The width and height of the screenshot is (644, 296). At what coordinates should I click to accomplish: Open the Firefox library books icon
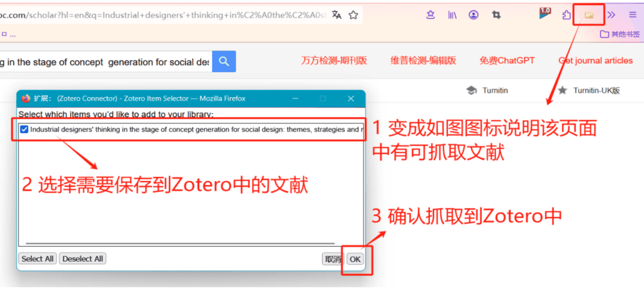tap(452, 15)
